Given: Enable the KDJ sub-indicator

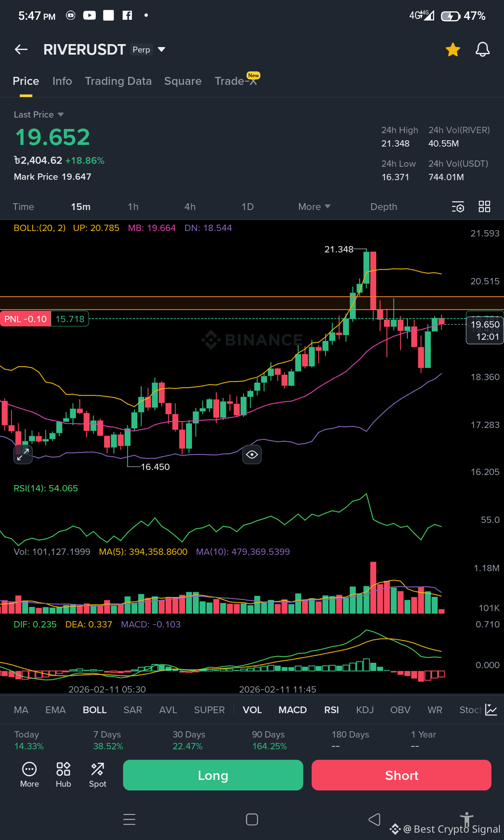Looking at the screenshot, I should [x=365, y=710].
